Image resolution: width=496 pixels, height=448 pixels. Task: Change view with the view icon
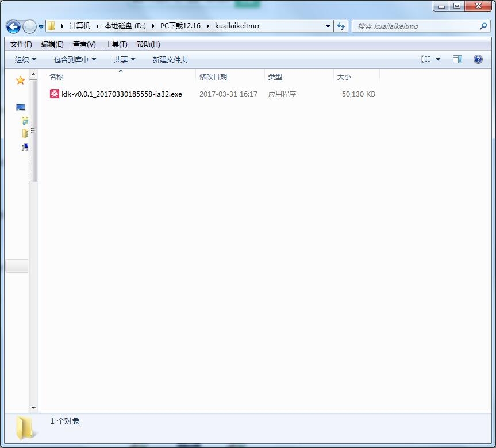(x=425, y=59)
